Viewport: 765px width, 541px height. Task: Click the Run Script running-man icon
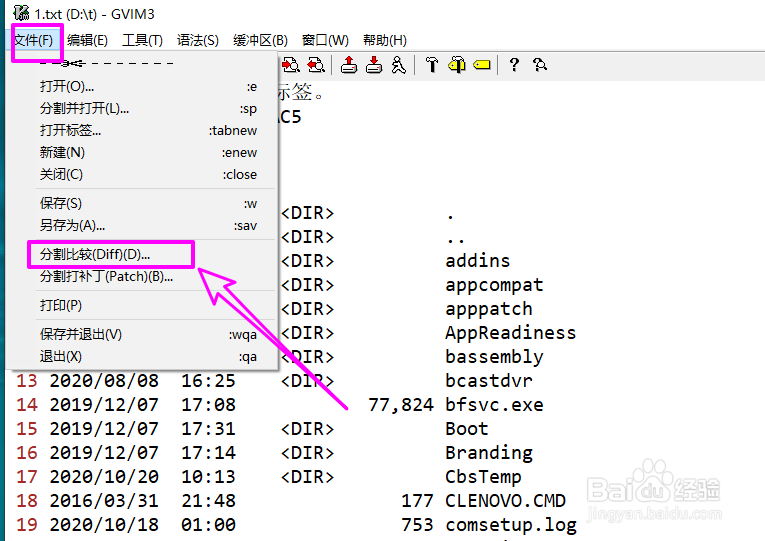pos(399,64)
